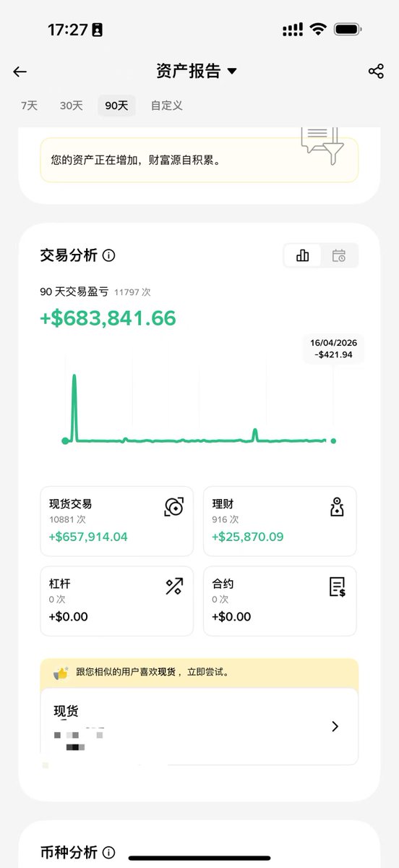Tap the thumbs-up icon in suggestion banner
This screenshot has height=868, width=399.
(x=61, y=673)
